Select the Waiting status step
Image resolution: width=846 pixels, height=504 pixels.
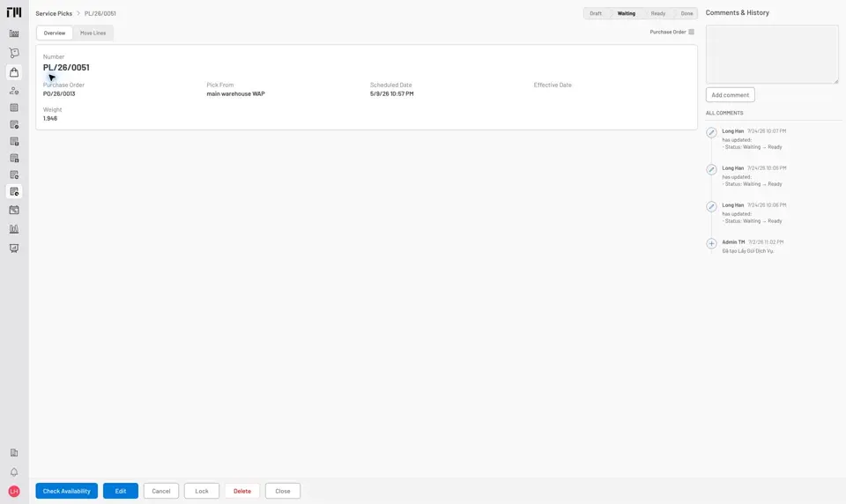(x=627, y=13)
